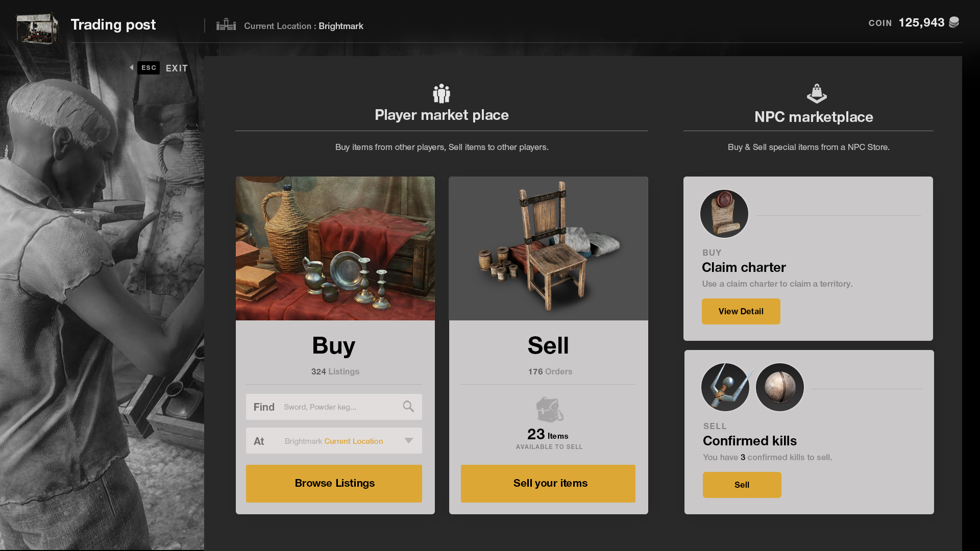
Task: Expand the location dropdown arrow
Action: click(409, 441)
